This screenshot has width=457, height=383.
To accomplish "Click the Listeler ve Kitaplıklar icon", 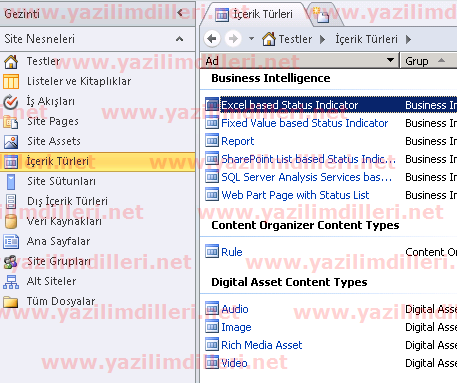I will click(11, 81).
